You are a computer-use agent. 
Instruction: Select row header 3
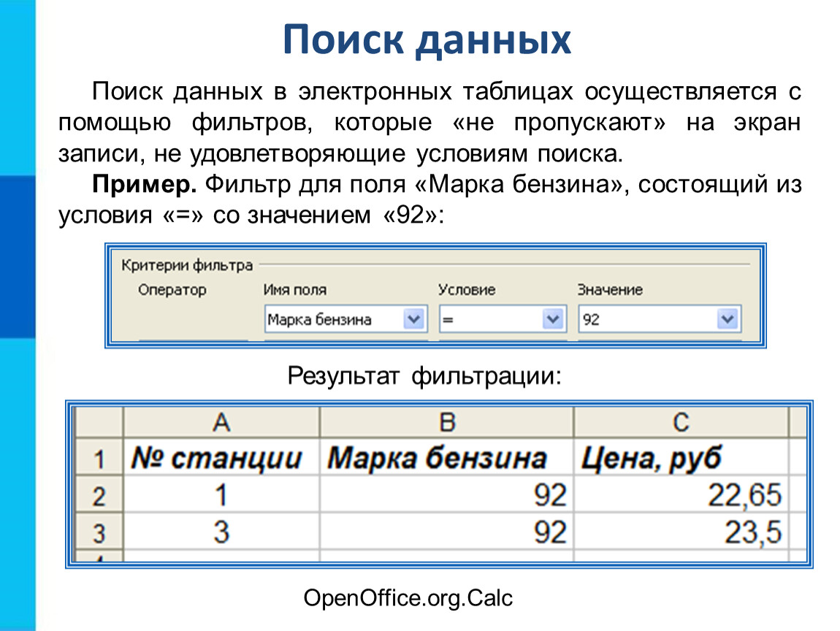point(99,532)
